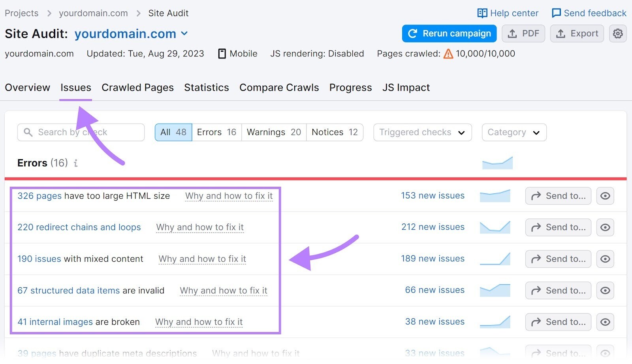Open the Category filter dropdown
This screenshot has height=364, width=632.
(513, 132)
